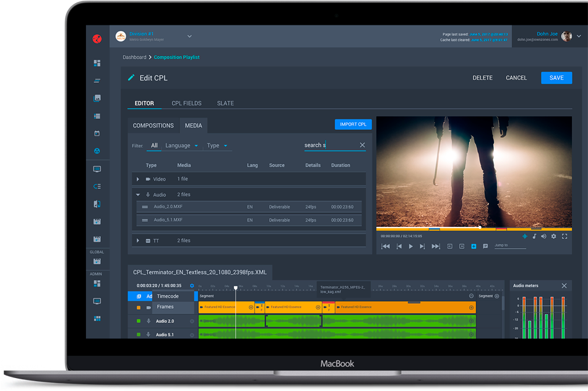This screenshot has height=391, width=588.
Task: Skip to the end of the video
Action: 436,246
